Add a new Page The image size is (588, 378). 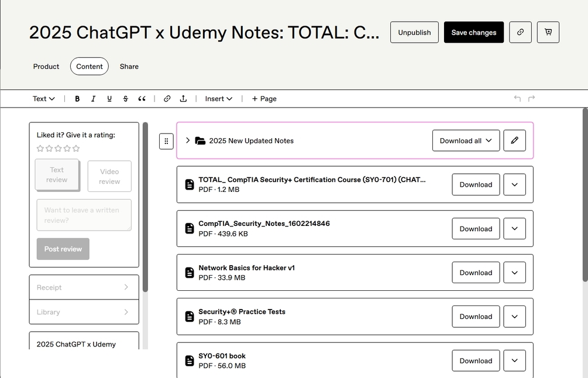click(x=264, y=99)
